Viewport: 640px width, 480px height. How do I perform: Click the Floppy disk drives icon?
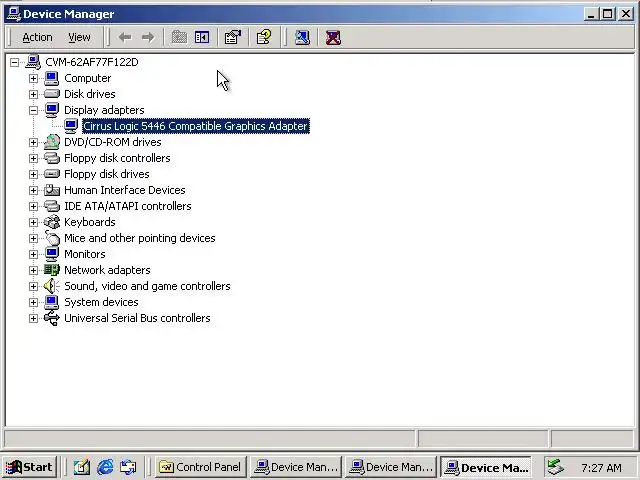tap(52, 174)
